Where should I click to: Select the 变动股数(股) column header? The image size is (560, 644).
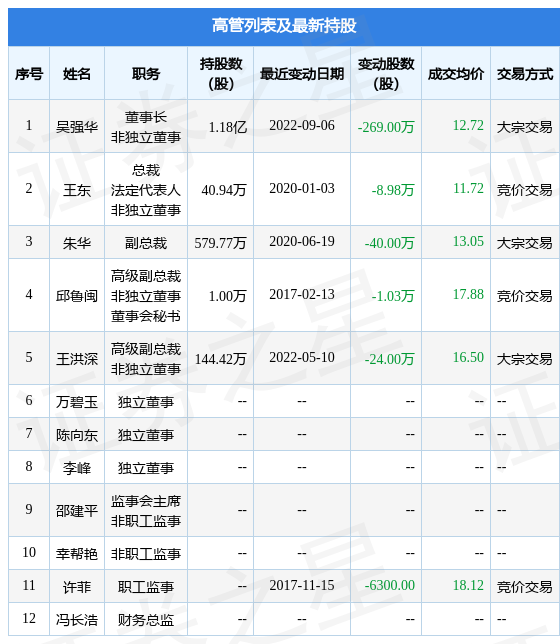[x=386, y=74]
